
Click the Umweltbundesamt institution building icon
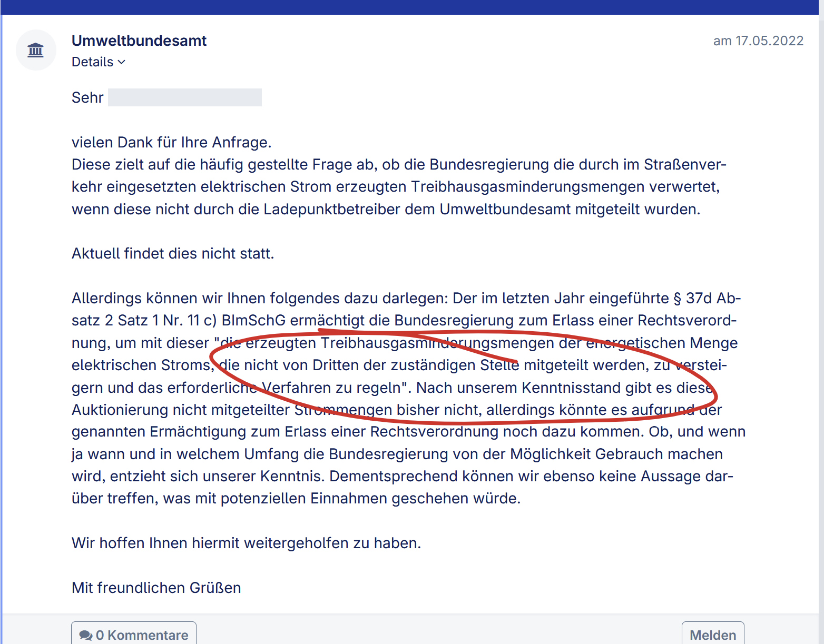[36, 50]
